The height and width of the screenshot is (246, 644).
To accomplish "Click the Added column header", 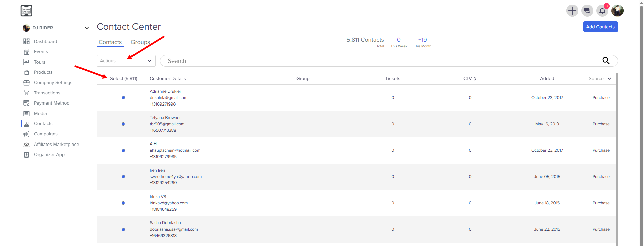I will 547,79.
